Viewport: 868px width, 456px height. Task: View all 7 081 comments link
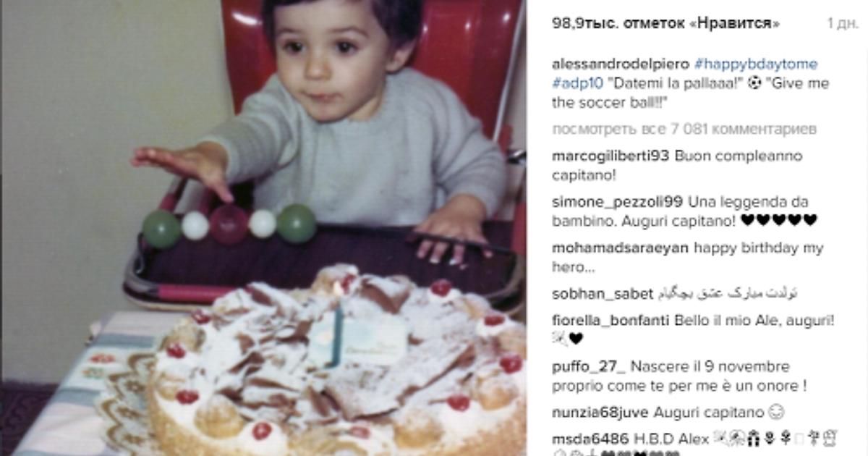click(684, 130)
